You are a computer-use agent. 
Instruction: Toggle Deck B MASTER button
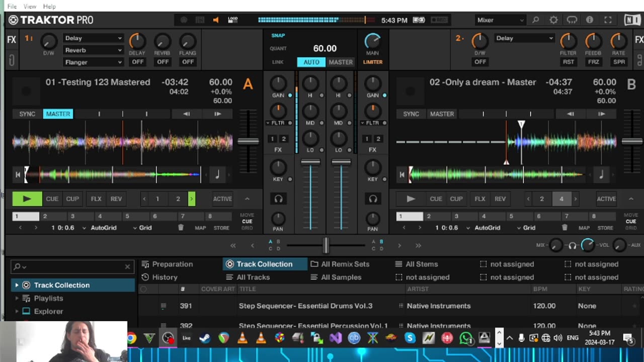coord(442,114)
